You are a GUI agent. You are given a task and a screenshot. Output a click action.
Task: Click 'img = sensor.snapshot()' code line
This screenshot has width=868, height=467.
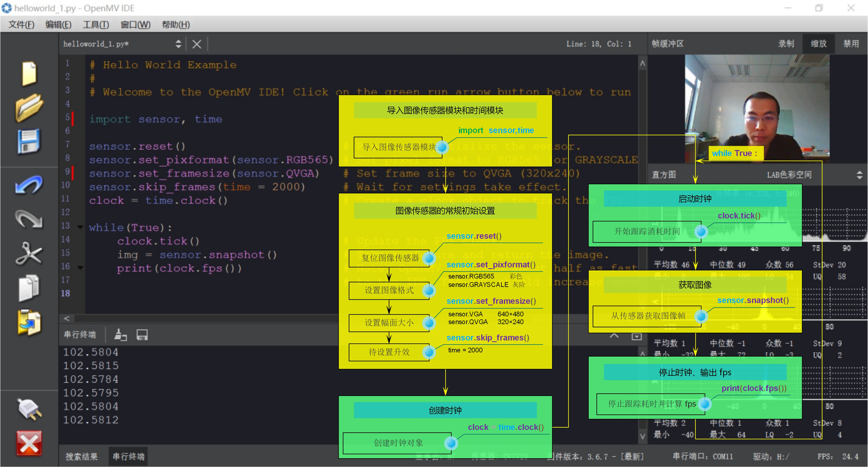click(197, 255)
